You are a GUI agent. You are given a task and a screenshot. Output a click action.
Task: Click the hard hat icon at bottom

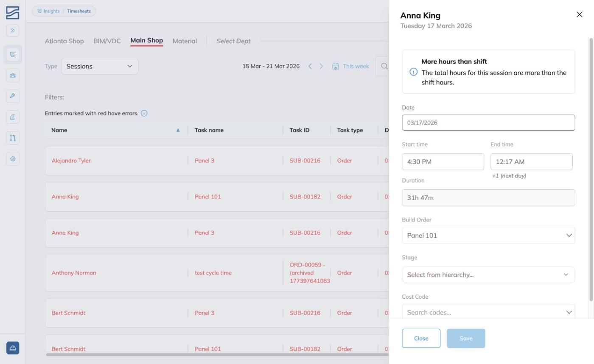tap(13, 348)
